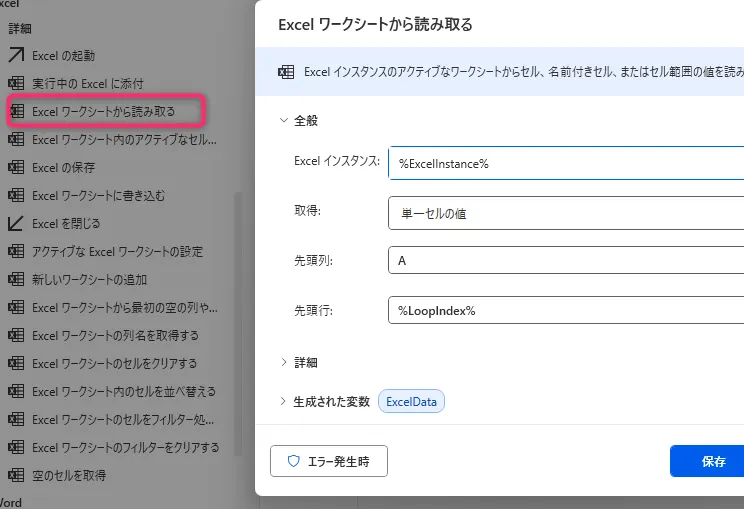Click the 先頭行 field with %LoopIndex%
The width and height of the screenshot is (744, 509).
[x=565, y=310]
